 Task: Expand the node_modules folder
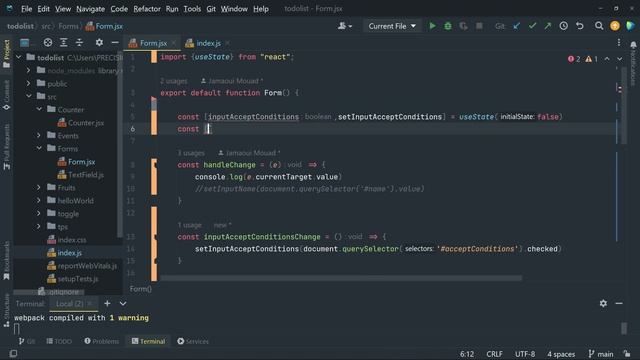tap(29, 71)
